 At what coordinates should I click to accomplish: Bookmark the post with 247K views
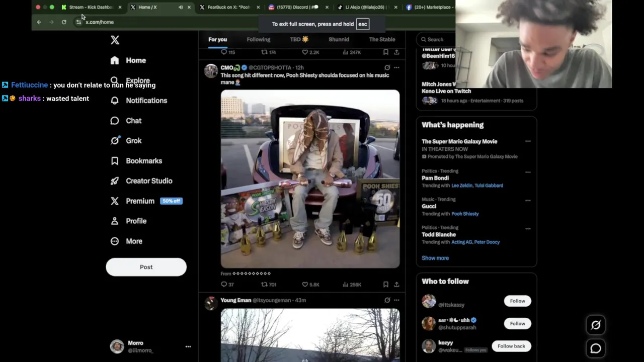(386, 52)
